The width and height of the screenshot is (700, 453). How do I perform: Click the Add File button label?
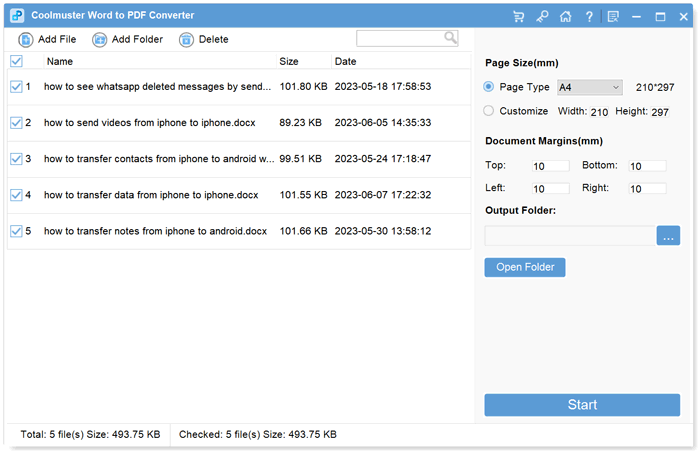57,39
